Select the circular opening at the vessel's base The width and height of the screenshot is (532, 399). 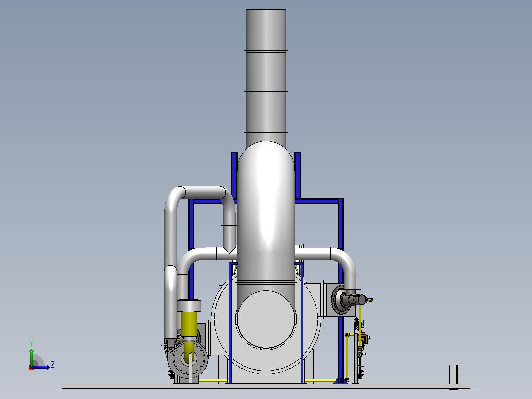[266, 319]
